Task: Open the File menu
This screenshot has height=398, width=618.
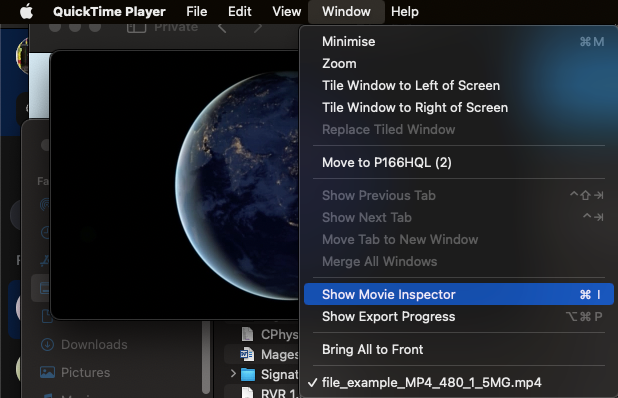Action: tap(197, 11)
